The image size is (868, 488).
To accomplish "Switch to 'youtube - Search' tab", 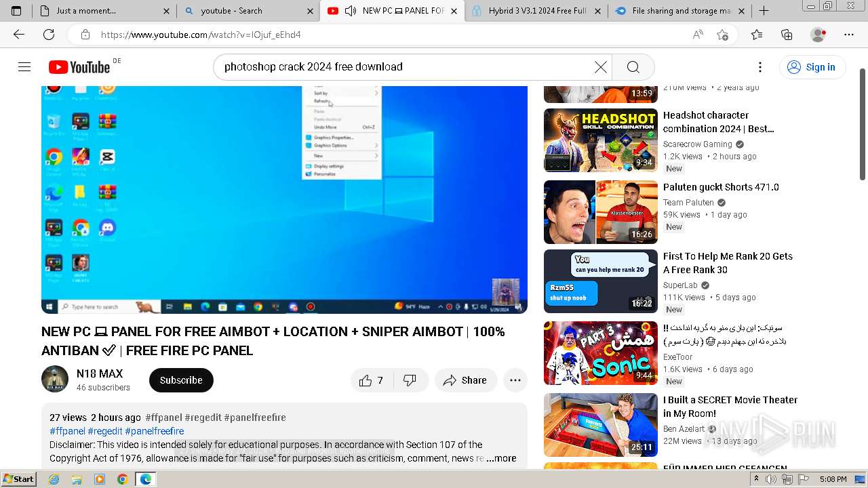I will coord(248,11).
